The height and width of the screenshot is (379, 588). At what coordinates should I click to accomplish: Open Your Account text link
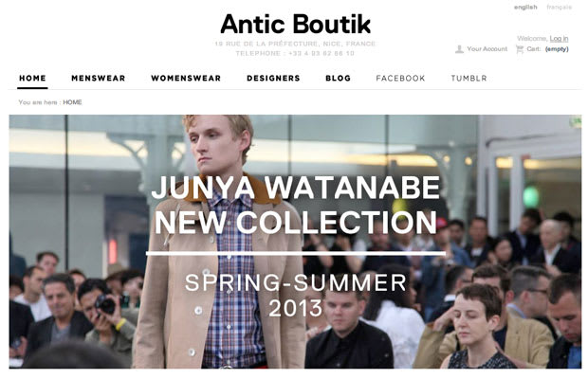[x=487, y=49]
